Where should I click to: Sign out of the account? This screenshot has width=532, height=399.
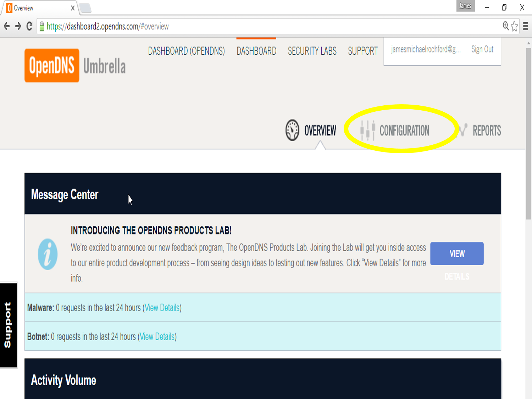tap(482, 49)
